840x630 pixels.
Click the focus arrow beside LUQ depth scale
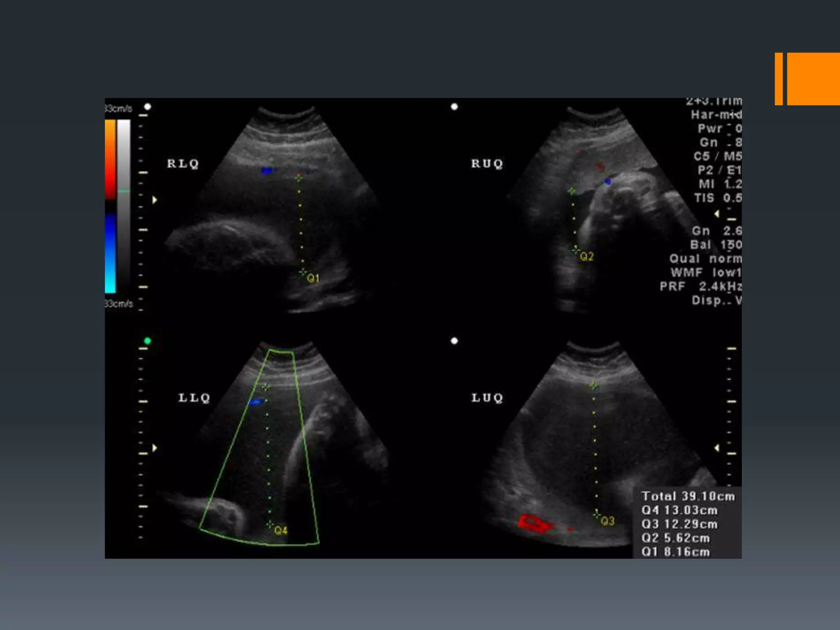(717, 448)
